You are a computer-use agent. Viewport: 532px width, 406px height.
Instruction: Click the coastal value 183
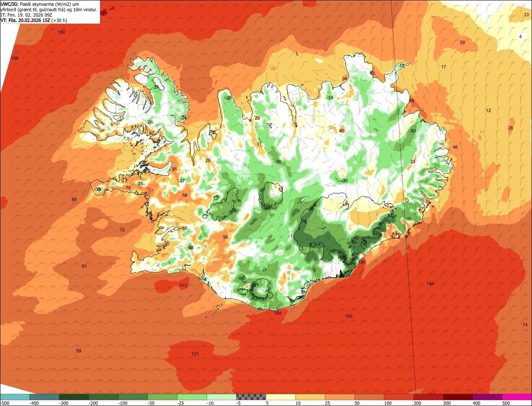coord(362,262)
